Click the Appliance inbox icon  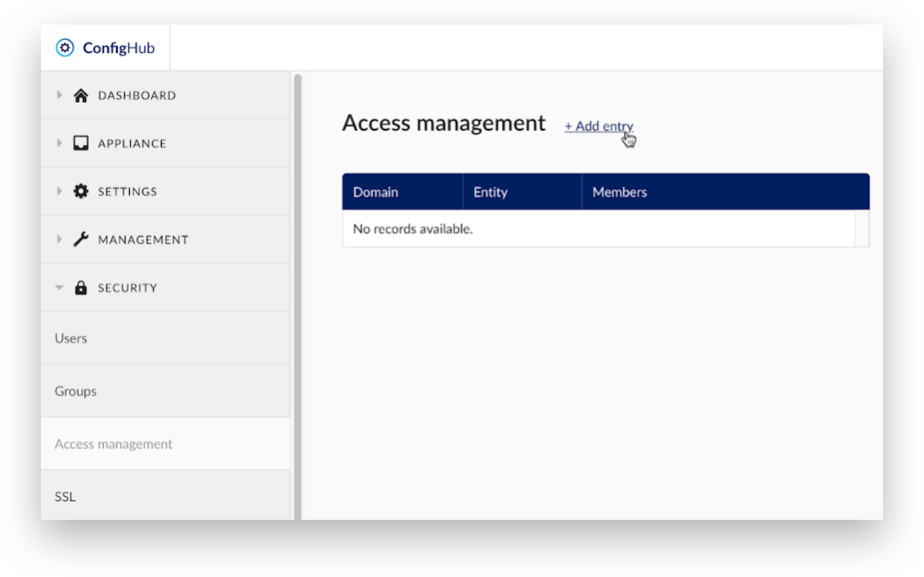click(x=81, y=143)
